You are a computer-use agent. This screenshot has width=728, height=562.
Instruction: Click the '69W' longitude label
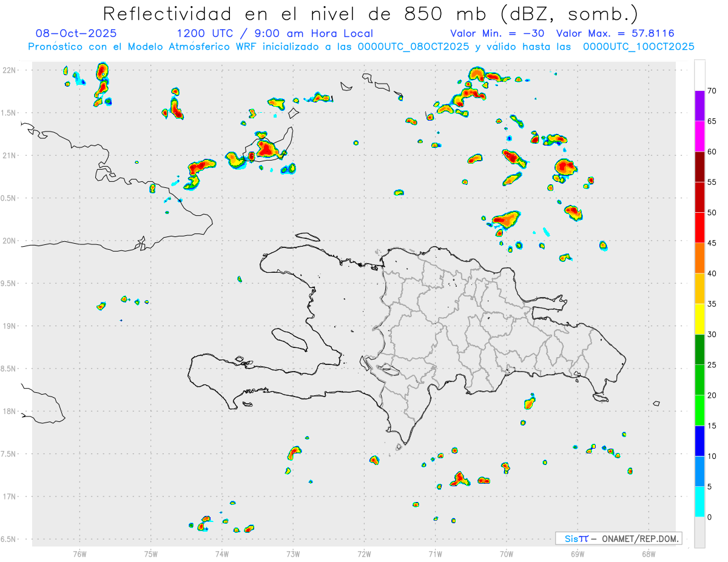[578, 554]
